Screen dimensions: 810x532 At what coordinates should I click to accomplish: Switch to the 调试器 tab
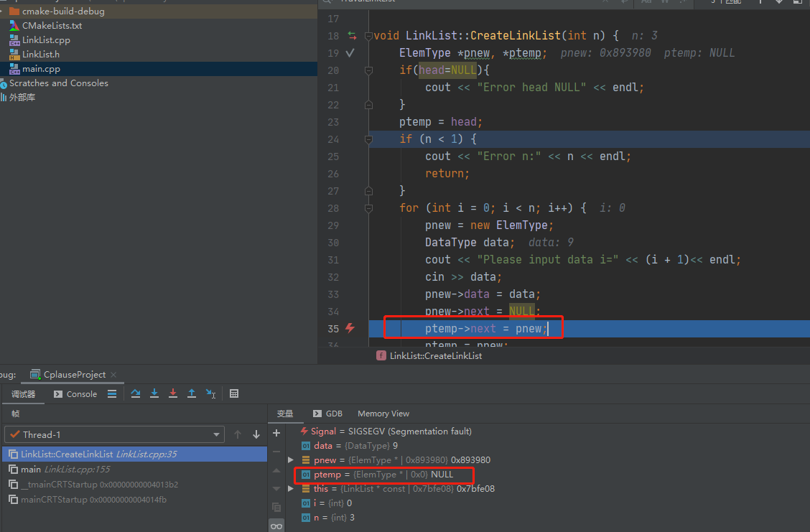pyautogui.click(x=23, y=394)
